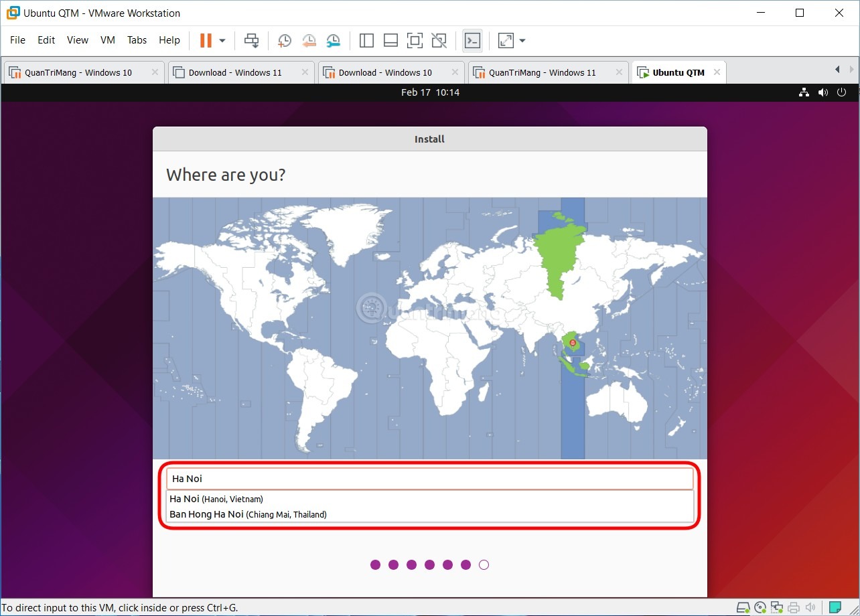This screenshot has height=616, width=860.
Task: Expand the stretch display dropdown arrow
Action: [x=522, y=41]
